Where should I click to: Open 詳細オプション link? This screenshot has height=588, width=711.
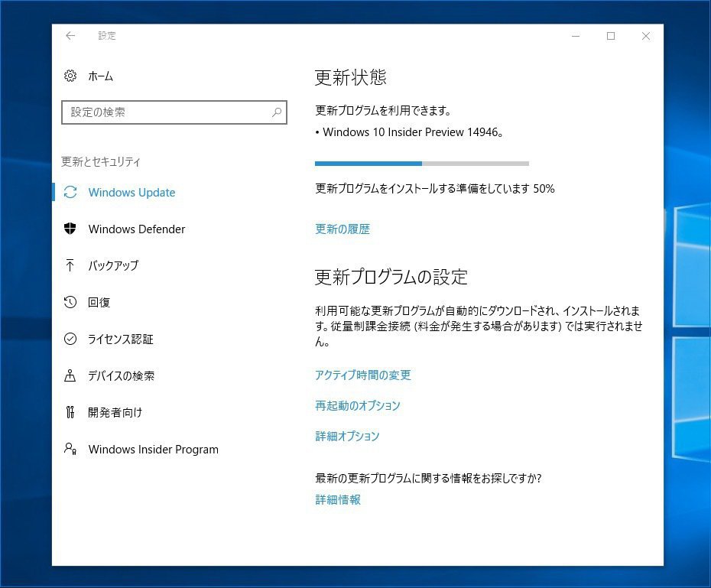347,437
